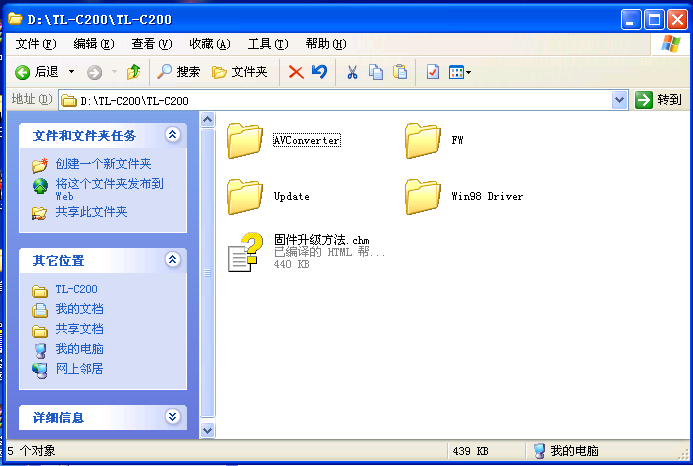This screenshot has width=693, height=466.
Task: Click 共享此文件夹 link
Action: coord(91,212)
